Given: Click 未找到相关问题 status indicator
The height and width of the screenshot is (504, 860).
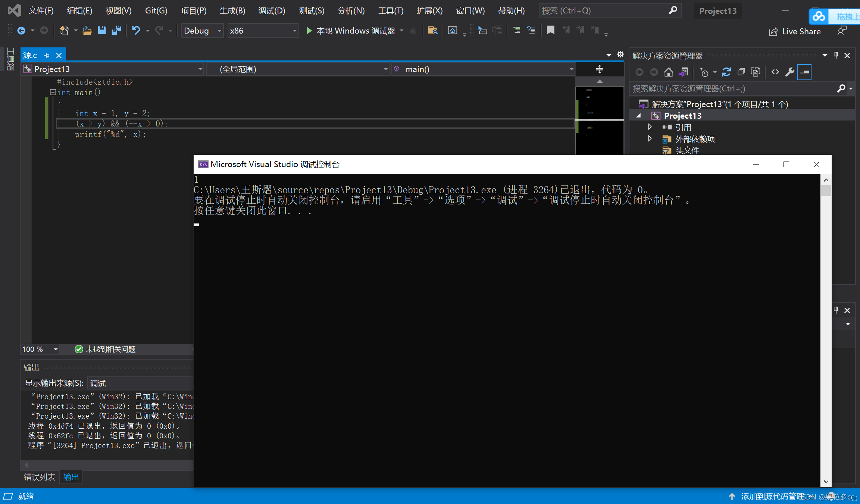Looking at the screenshot, I should tap(105, 349).
